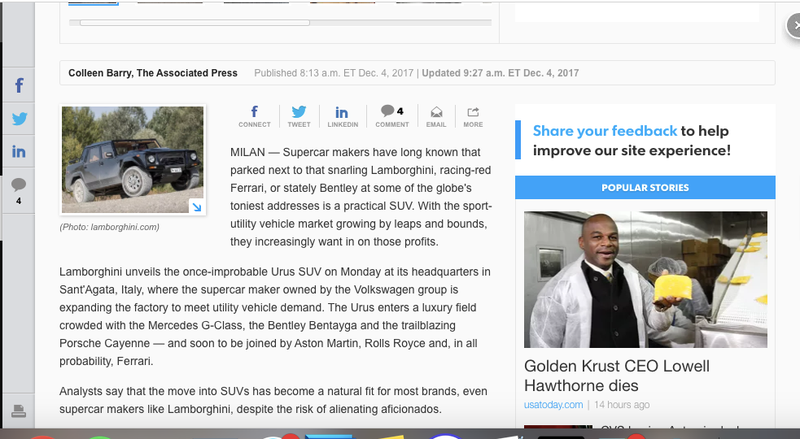Image resolution: width=800 pixels, height=439 pixels.
Task: Close the overlay with the gray X button
Action: pos(794,26)
